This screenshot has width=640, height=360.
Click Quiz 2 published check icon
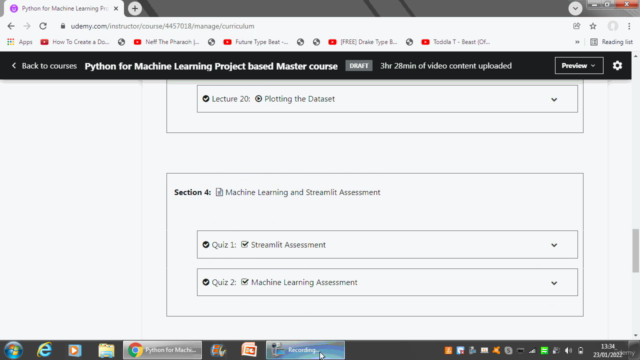point(206,282)
